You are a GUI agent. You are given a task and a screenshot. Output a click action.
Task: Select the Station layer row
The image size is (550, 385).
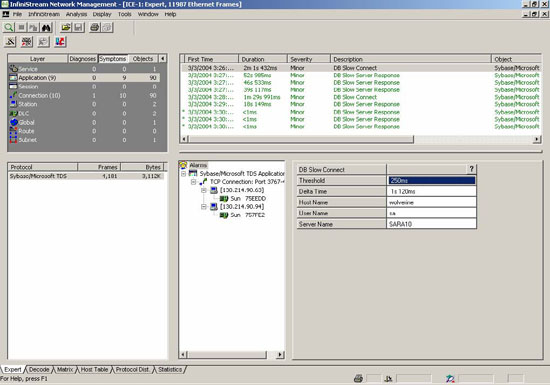pyautogui.click(x=84, y=104)
